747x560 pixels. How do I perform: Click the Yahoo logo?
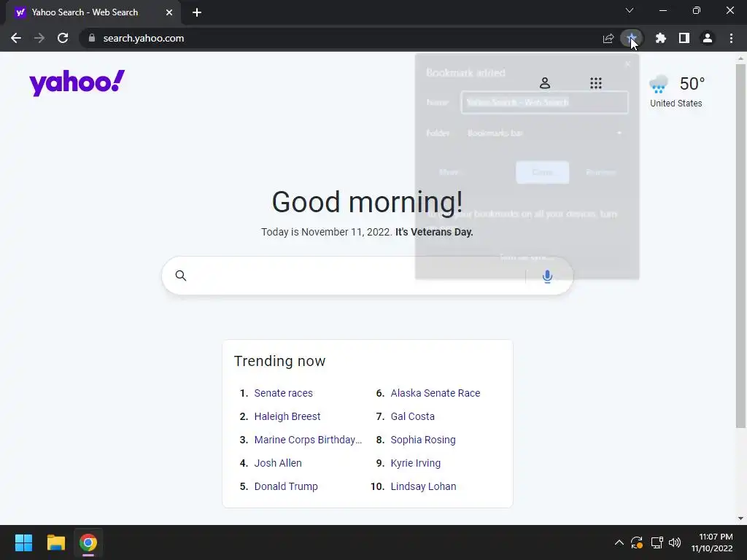click(x=77, y=83)
